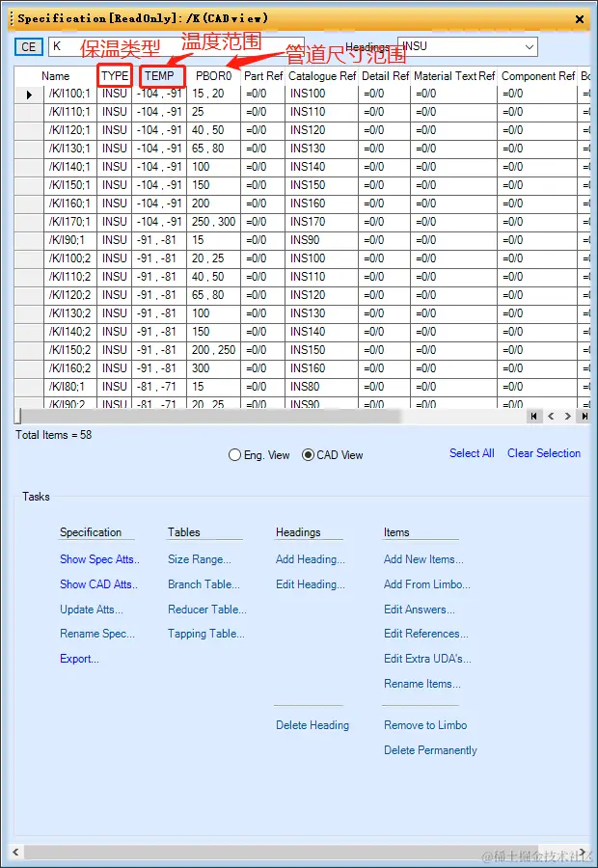
Task: Click catalogue ref cell INS170
Action: coord(322,222)
